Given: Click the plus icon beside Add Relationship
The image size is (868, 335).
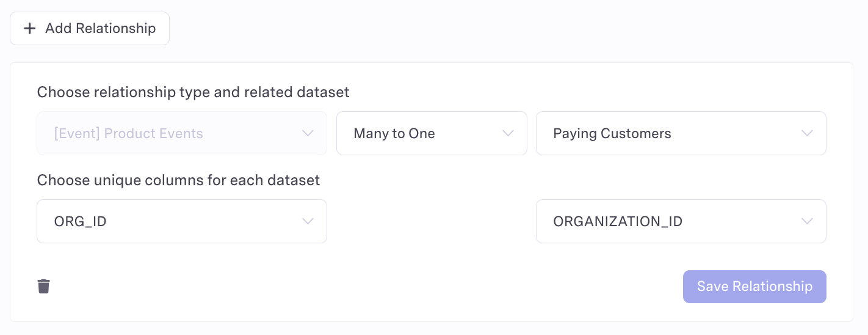Looking at the screenshot, I should pyautogui.click(x=29, y=28).
